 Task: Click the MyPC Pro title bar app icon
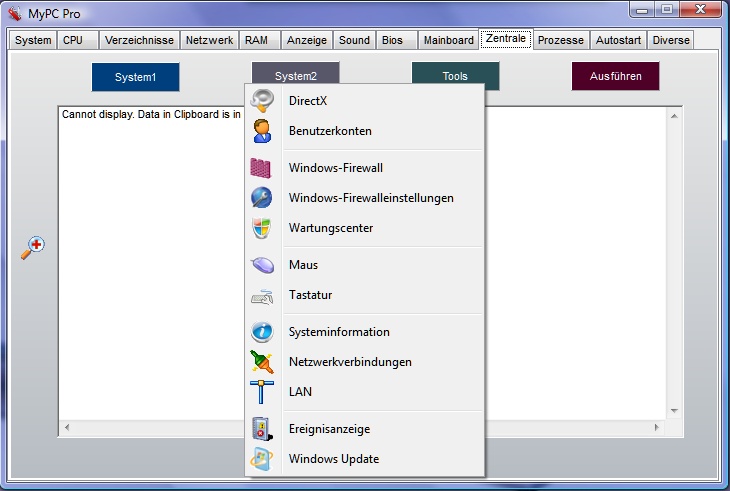(x=14, y=13)
